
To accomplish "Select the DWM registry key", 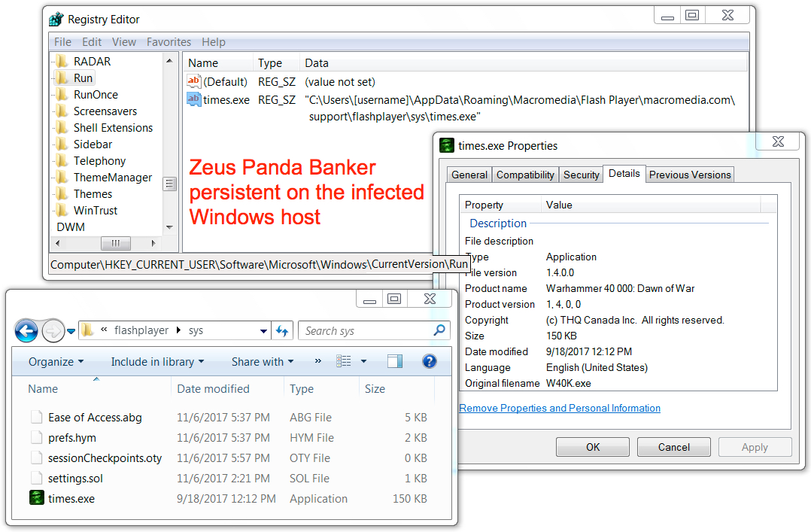I will click(x=71, y=227).
